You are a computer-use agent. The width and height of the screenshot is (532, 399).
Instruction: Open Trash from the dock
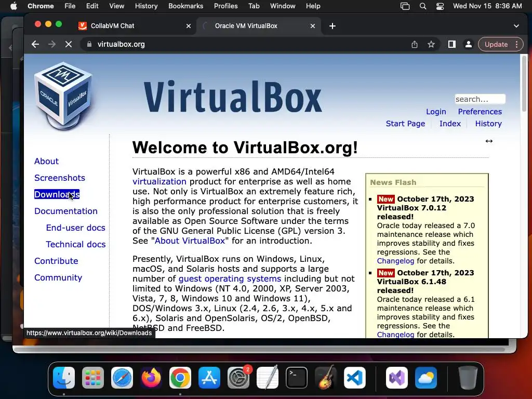tap(468, 378)
